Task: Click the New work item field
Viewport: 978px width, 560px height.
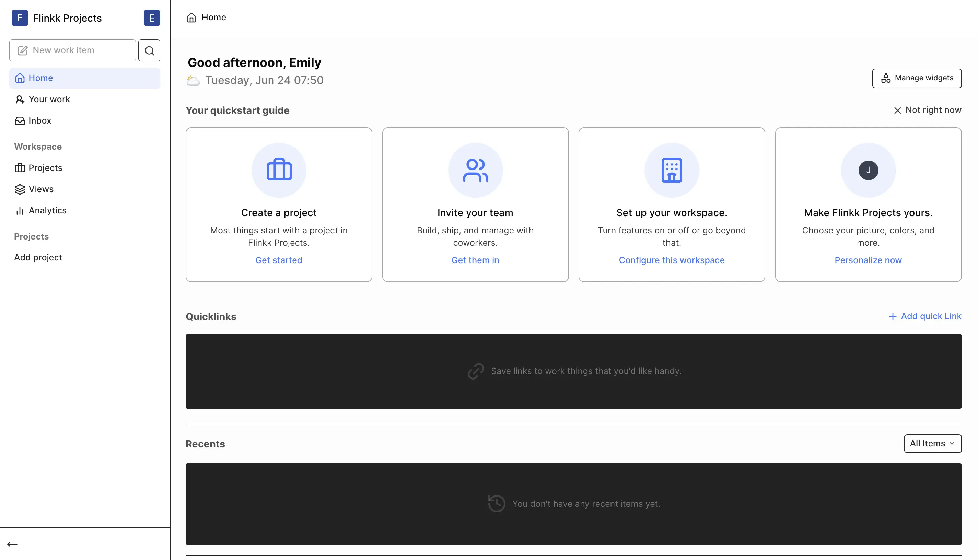Action: point(73,50)
